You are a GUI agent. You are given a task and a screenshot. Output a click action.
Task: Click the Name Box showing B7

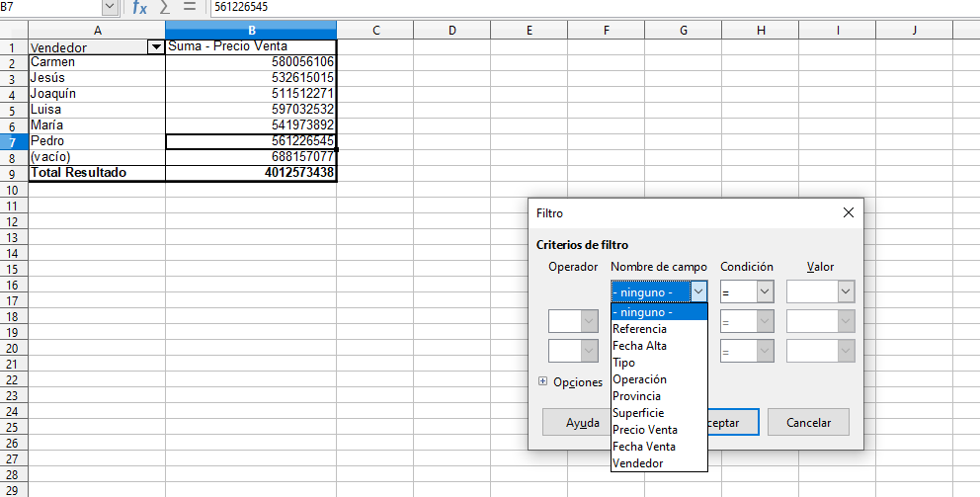click(x=50, y=7)
